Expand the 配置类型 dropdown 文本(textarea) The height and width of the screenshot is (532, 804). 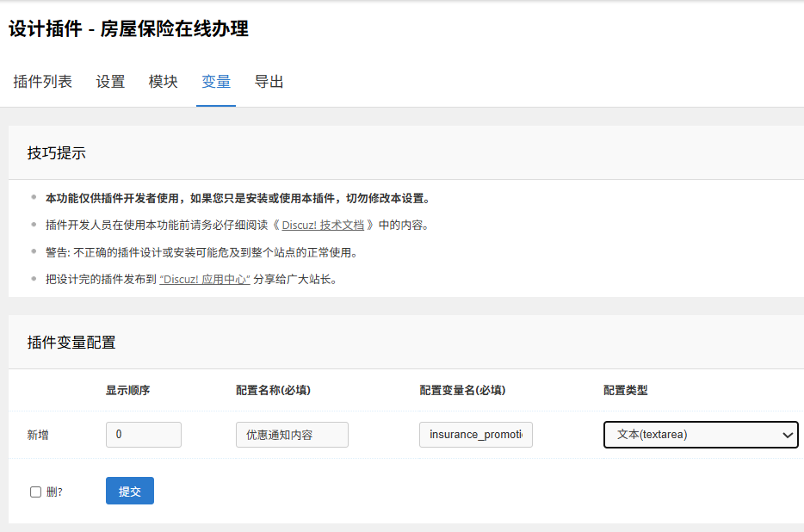(701, 435)
